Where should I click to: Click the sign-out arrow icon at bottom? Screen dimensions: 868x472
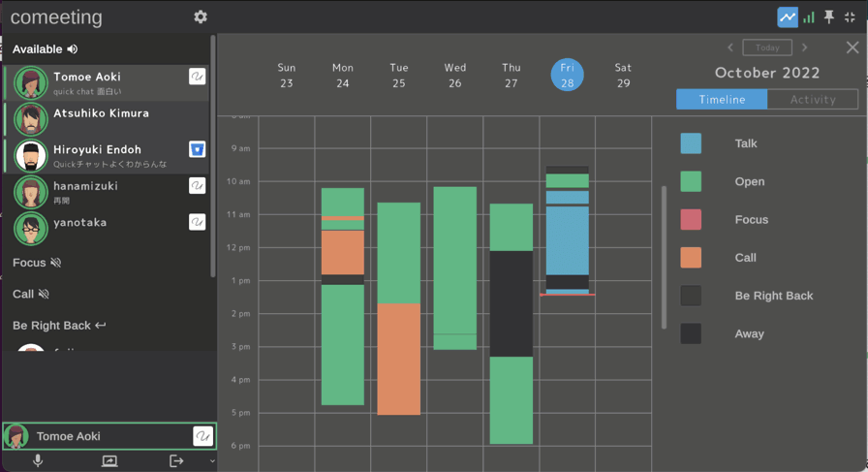coord(176,461)
